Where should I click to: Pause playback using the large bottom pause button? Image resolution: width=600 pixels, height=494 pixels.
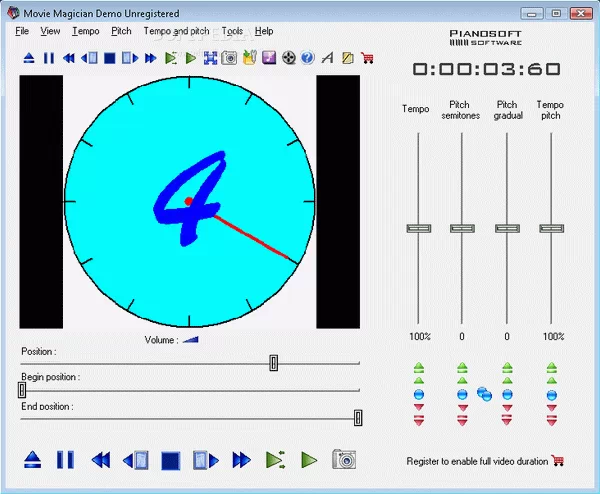(x=65, y=460)
